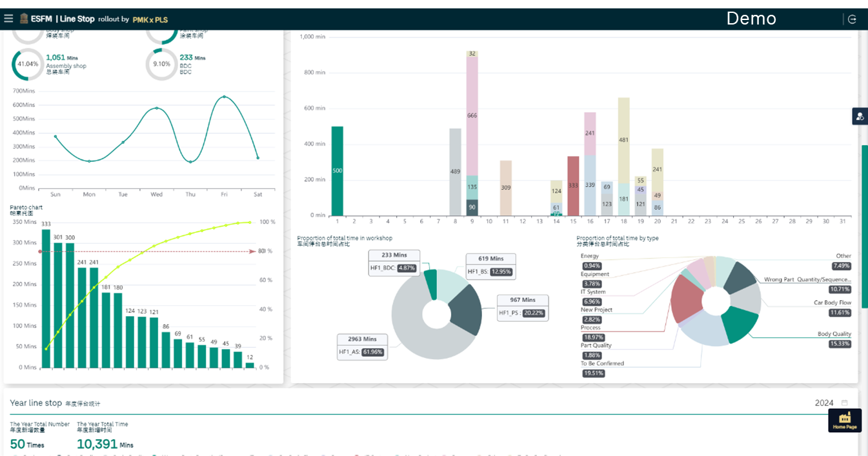This screenshot has width=868, height=456.
Task: Click the HF1_AS 2963 Mins pie label
Action: [x=361, y=346]
